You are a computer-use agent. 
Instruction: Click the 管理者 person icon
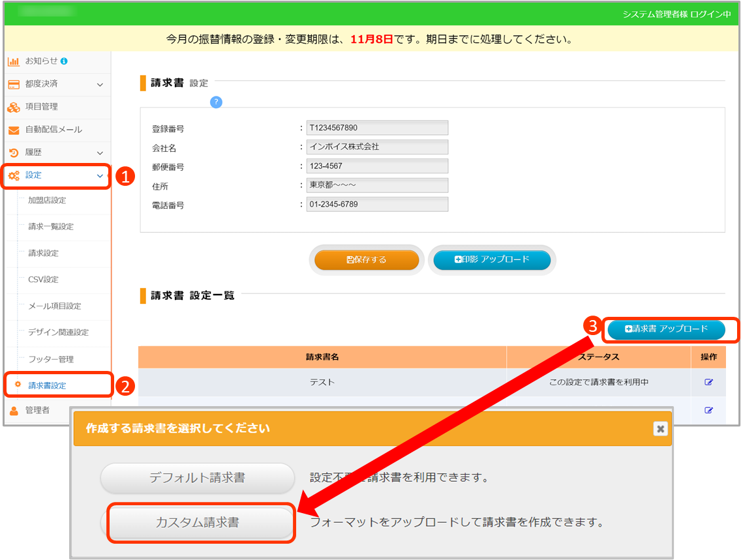point(14,410)
